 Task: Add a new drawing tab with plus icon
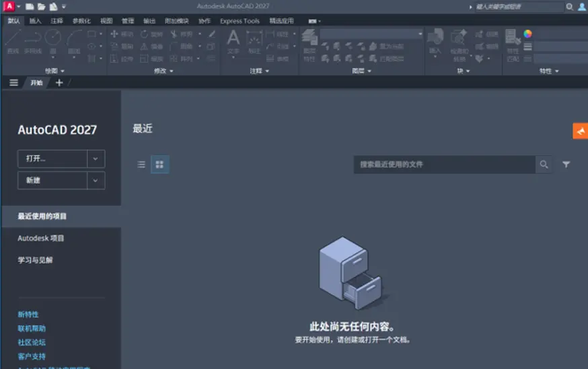(x=59, y=83)
